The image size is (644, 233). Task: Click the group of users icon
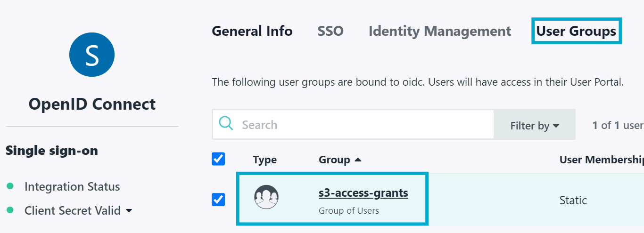(x=266, y=197)
